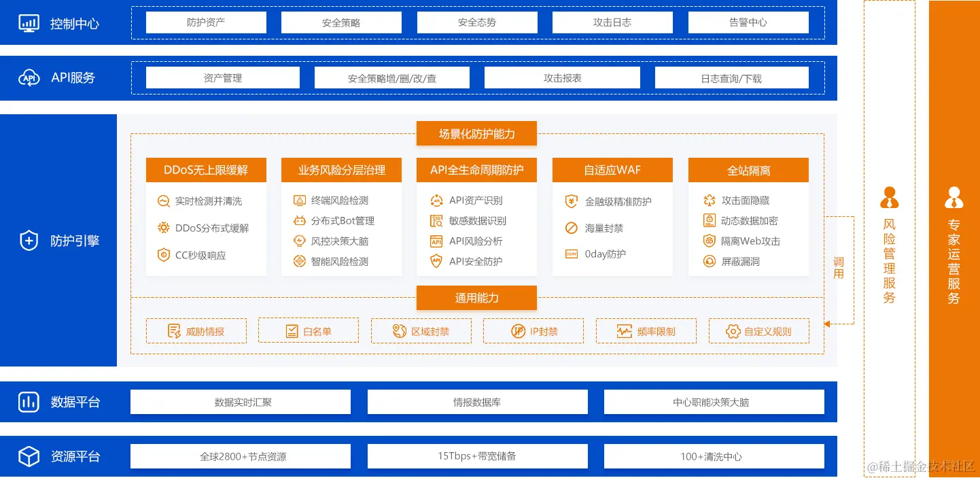Open the 攻击日志 panel
This screenshot has width=980, height=478.
coord(612,22)
